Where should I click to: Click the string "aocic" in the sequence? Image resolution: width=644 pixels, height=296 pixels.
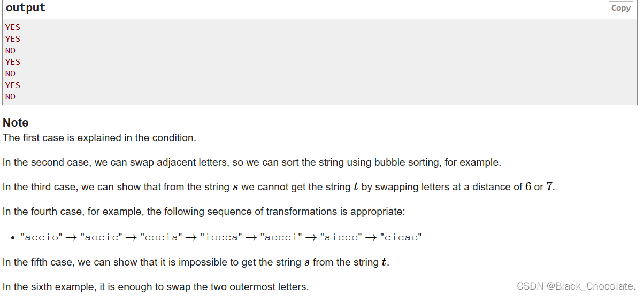click(x=101, y=237)
